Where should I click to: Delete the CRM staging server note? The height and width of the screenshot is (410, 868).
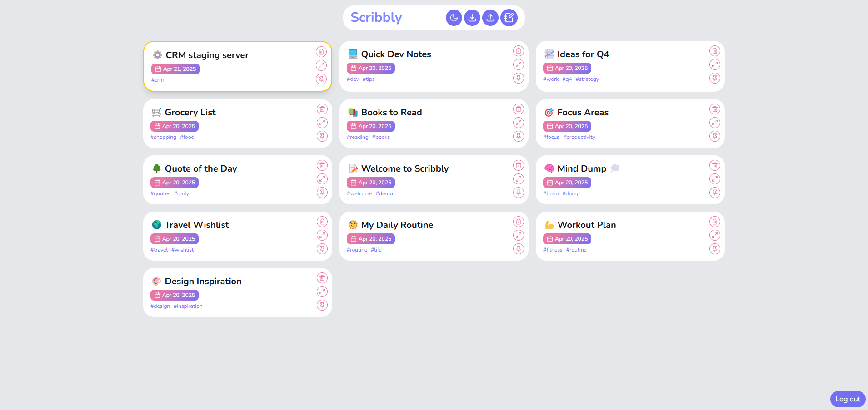(321, 52)
